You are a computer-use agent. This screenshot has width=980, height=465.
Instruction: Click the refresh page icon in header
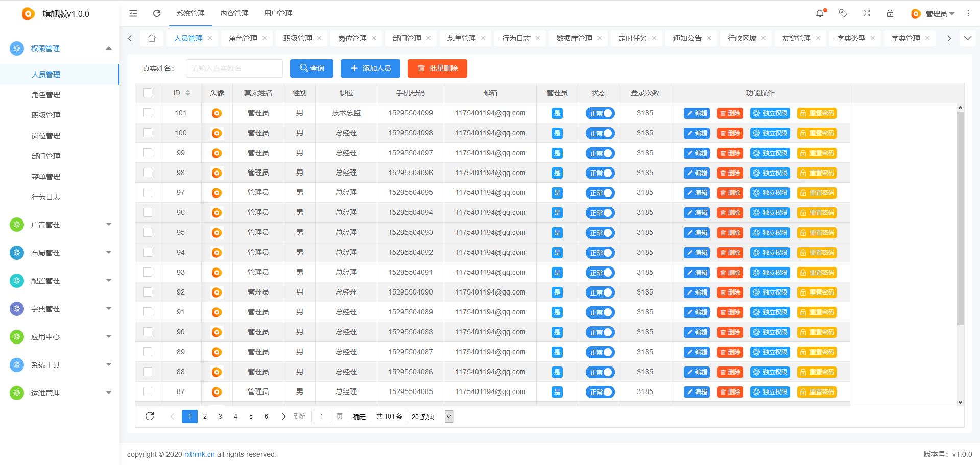click(x=157, y=13)
